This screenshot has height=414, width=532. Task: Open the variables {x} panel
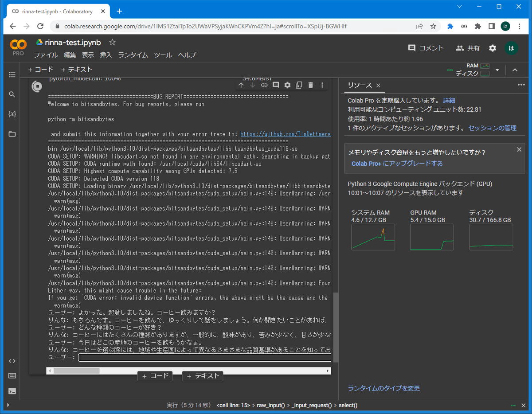point(12,114)
